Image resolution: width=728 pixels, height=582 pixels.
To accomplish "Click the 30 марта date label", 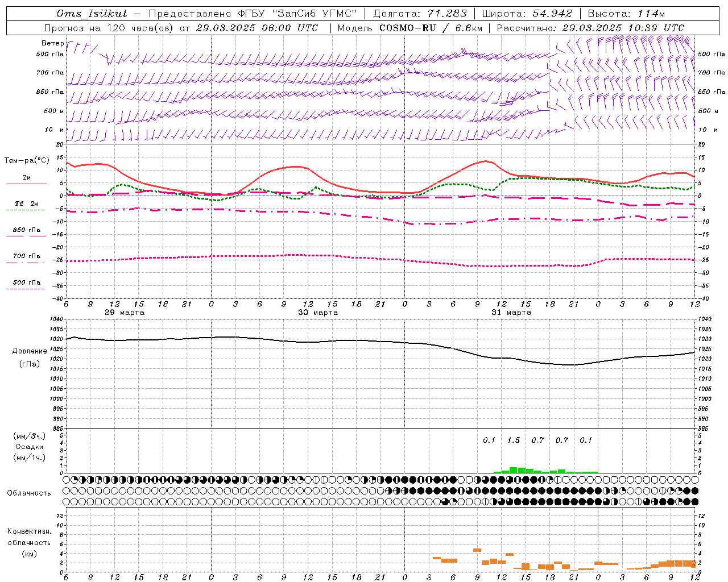I will coord(318,313).
